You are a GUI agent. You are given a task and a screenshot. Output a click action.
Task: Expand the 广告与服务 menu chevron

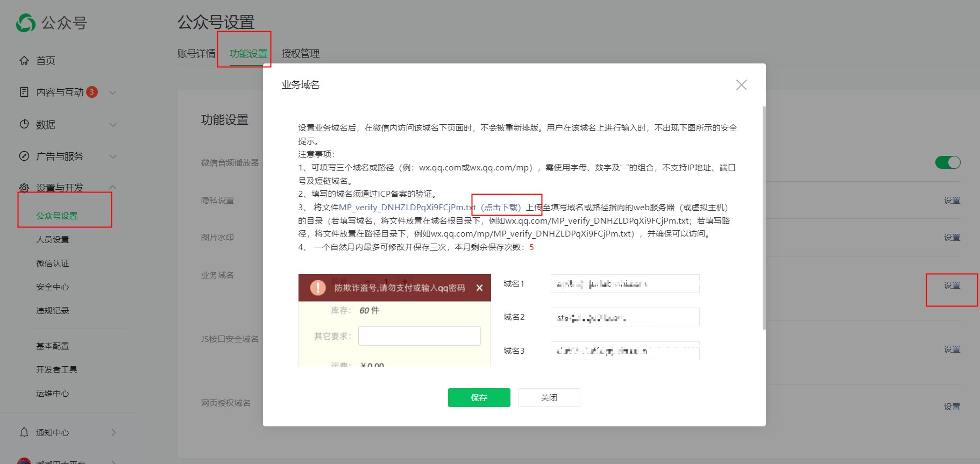pyautogui.click(x=113, y=156)
